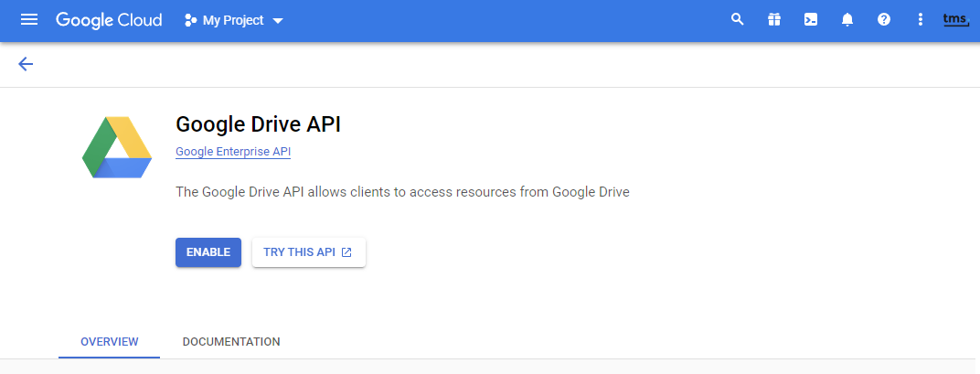Click the tms account avatar

coord(955,20)
